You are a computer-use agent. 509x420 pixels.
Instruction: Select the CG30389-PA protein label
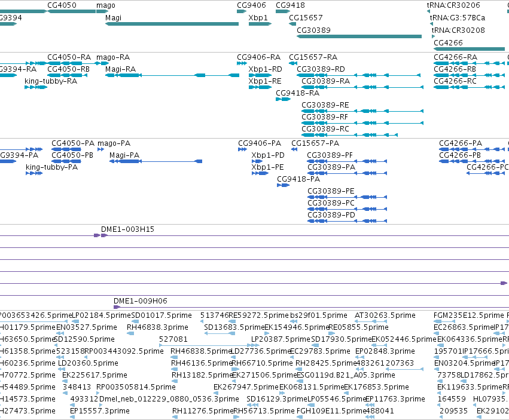[331, 167]
